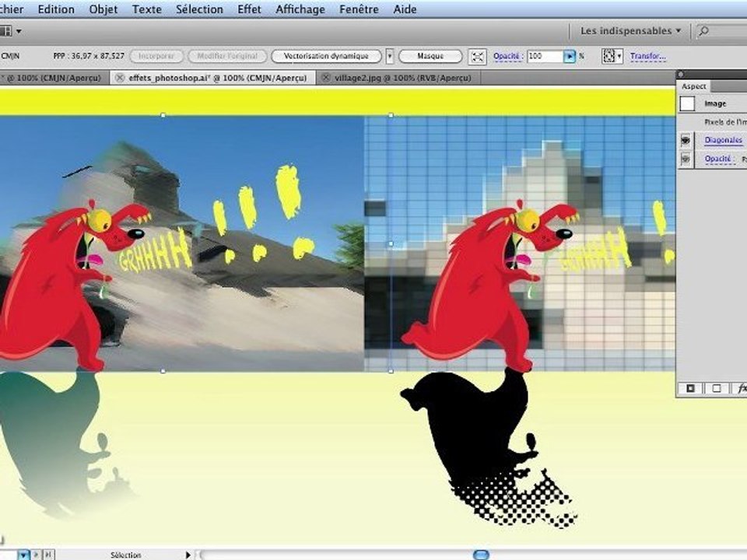Close the village2.jpg tab
747x560 pixels.
(325, 78)
